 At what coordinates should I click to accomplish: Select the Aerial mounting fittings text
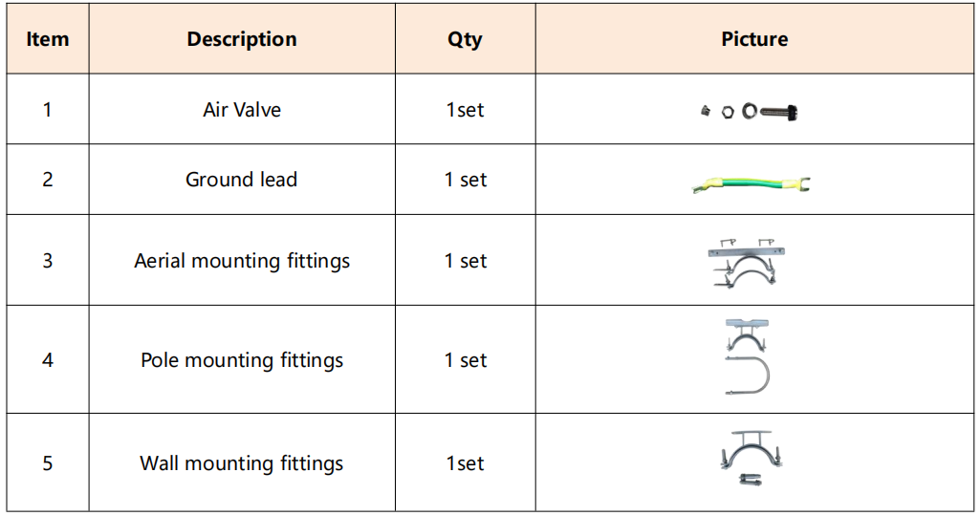pyautogui.click(x=242, y=261)
